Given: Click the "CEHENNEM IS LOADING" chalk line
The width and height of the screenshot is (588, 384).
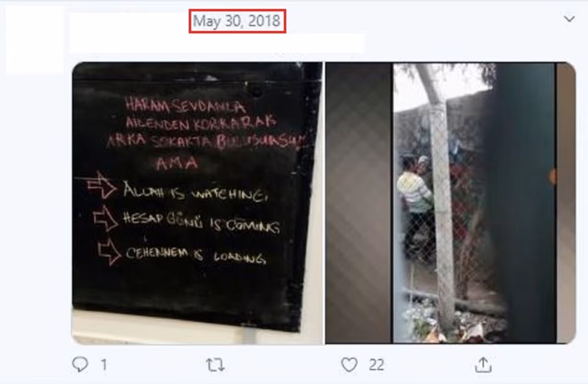Looking at the screenshot, I should [195, 255].
